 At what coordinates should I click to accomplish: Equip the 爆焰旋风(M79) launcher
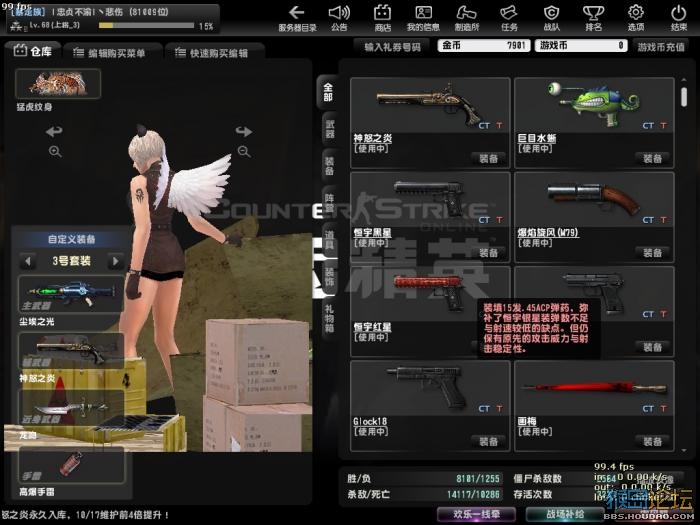tap(652, 253)
